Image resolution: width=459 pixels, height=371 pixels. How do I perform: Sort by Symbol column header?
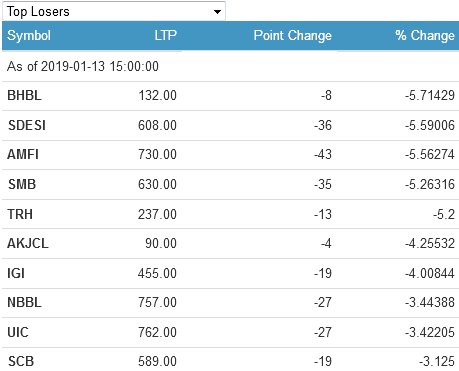pos(29,35)
